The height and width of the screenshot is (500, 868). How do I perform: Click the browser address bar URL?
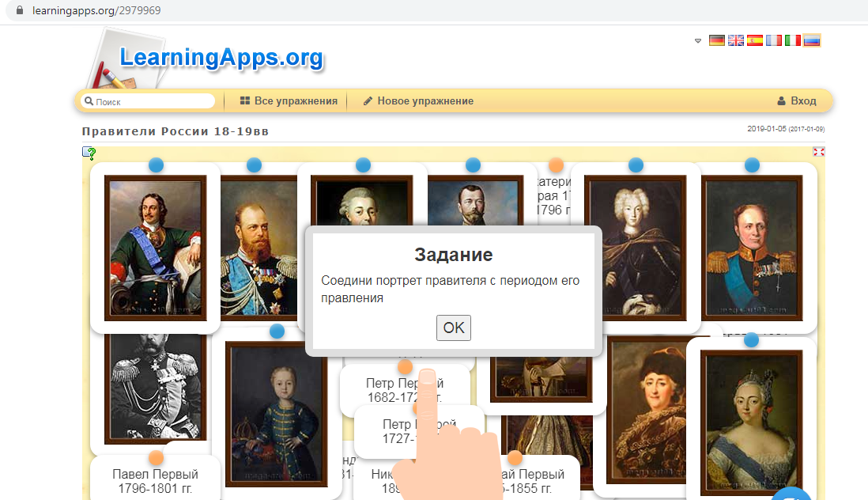coord(96,10)
